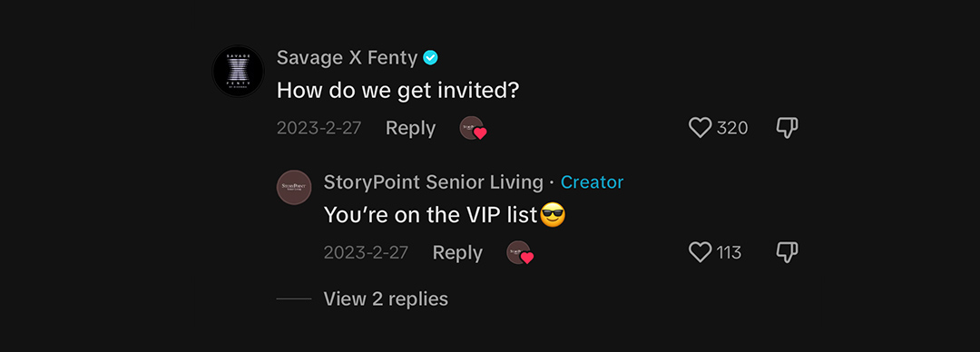980x352 pixels.
Task: Like the StoryPoint reply with the heart icon
Action: (700, 252)
